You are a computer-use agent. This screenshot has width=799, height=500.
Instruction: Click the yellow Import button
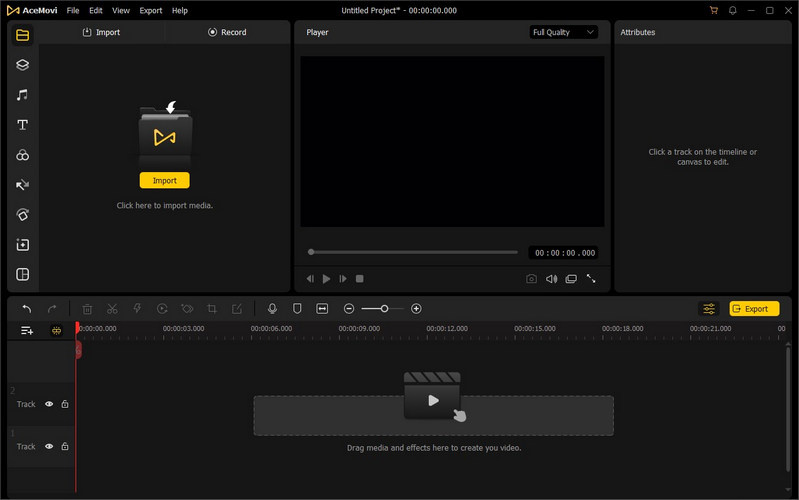tap(164, 181)
